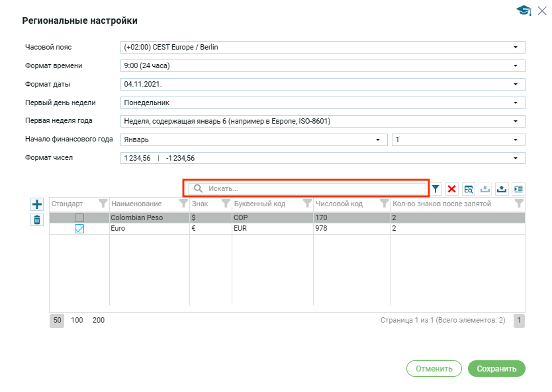This screenshot has height=392, width=552.
Task: Open the Часовой пояс dropdown
Action: coord(515,48)
